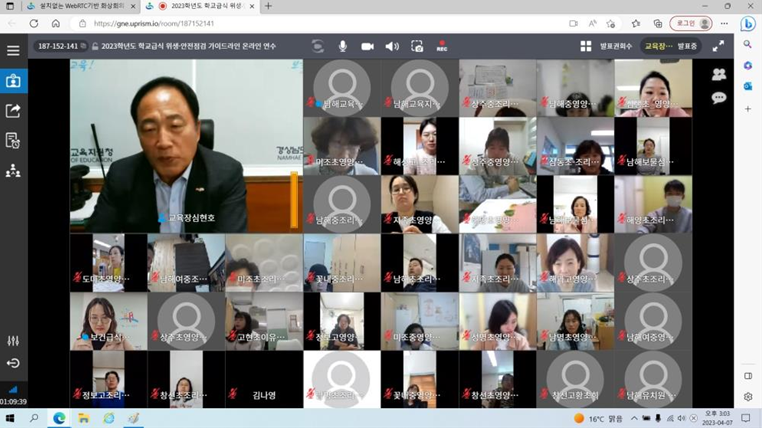Viewport: 763px width, 428px height.
Task: Show hidden system tray icons
Action: 634,418
